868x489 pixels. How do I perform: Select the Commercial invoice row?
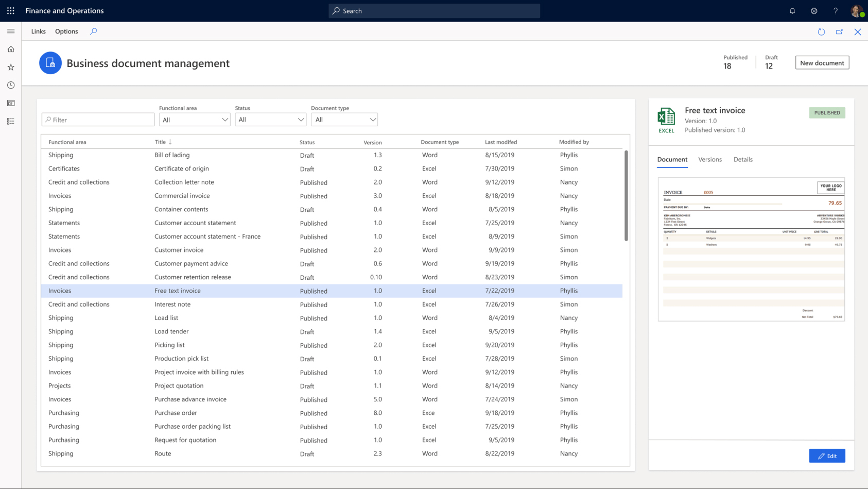[332, 196]
